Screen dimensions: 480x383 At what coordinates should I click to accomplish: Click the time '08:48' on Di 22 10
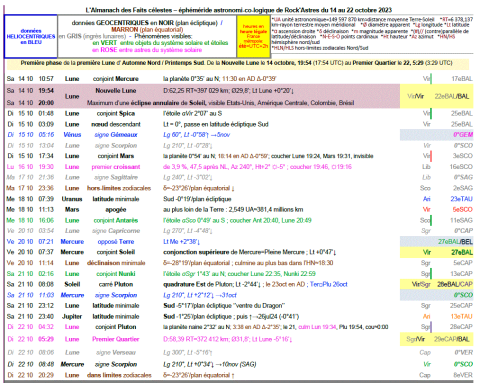coord(46,364)
